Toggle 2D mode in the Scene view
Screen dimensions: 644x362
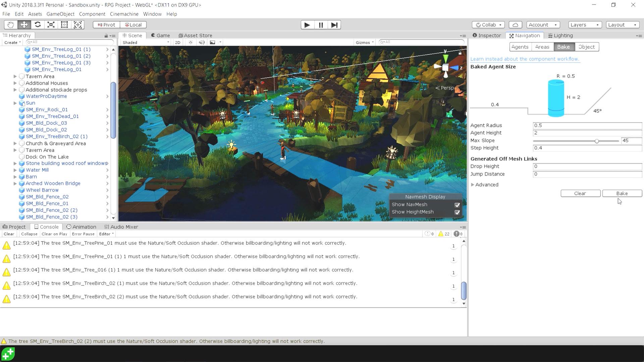click(x=177, y=42)
